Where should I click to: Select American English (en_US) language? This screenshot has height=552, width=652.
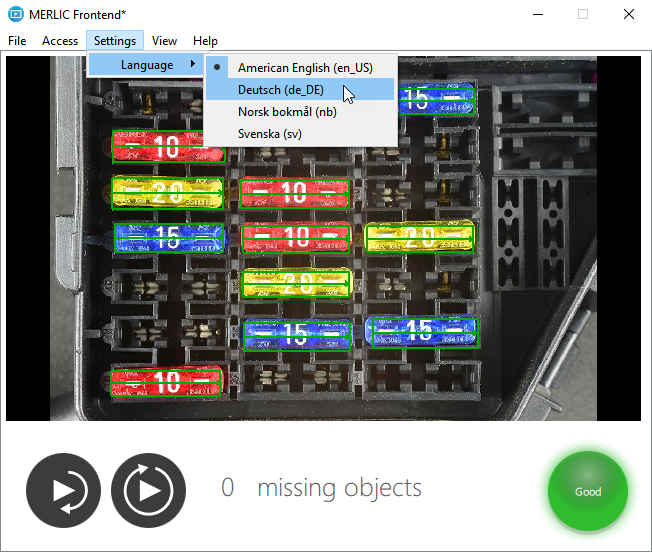coord(304,67)
